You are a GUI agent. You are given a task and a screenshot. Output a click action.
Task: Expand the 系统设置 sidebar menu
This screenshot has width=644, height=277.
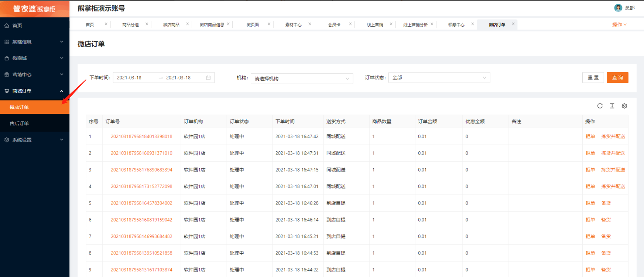pos(62,140)
